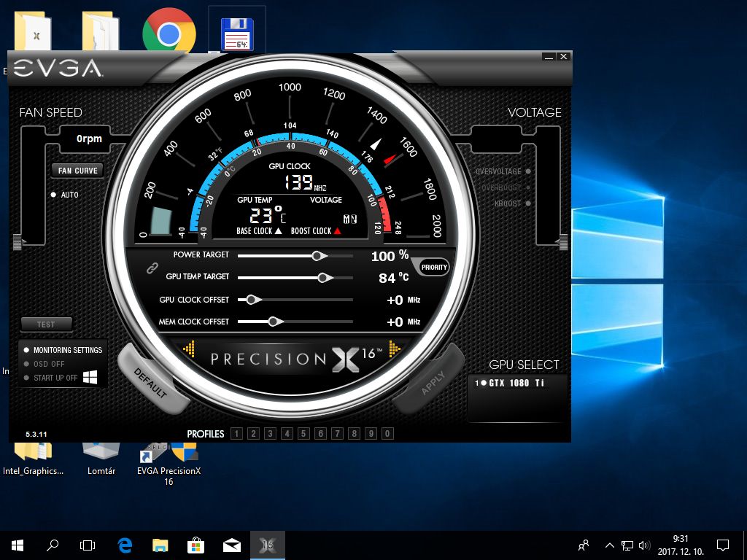Open Microsoft Store from taskbar

[x=196, y=545]
